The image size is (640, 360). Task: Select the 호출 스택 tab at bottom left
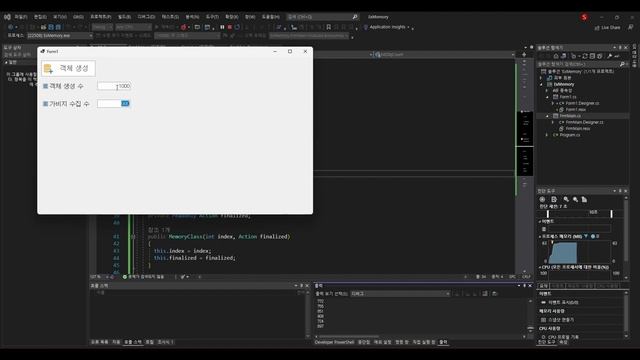click(133, 342)
